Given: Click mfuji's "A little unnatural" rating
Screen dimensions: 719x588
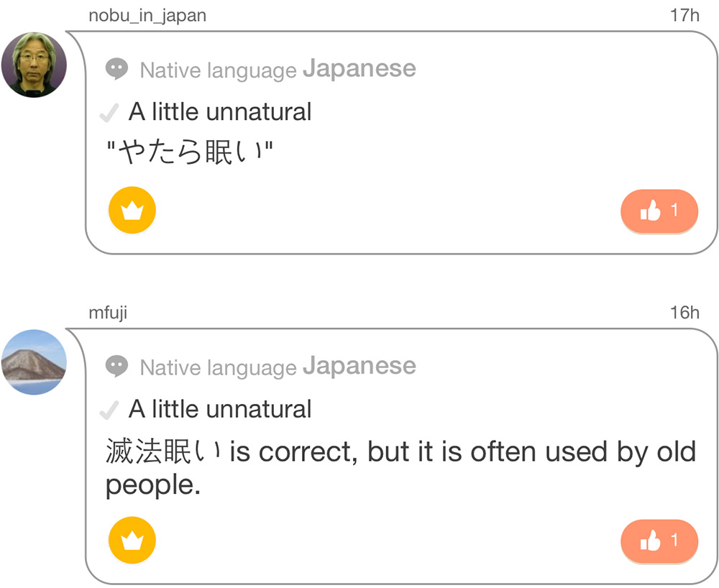Looking at the screenshot, I should (x=220, y=409).
